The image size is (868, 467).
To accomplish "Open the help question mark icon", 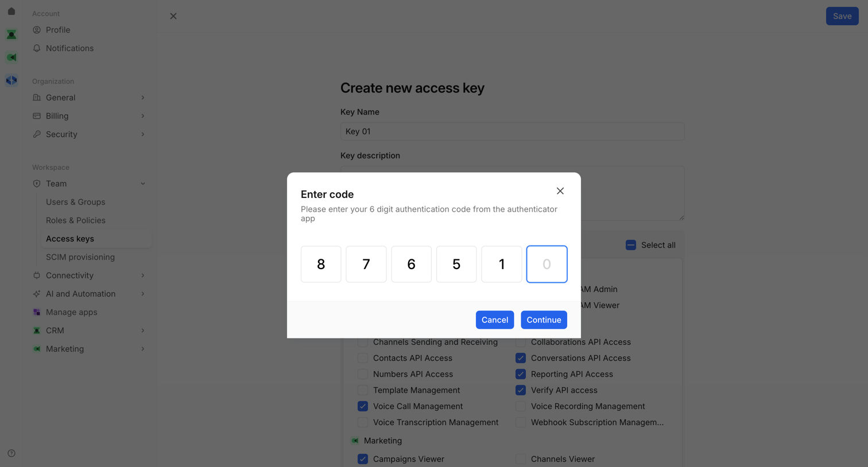I will [x=11, y=453].
